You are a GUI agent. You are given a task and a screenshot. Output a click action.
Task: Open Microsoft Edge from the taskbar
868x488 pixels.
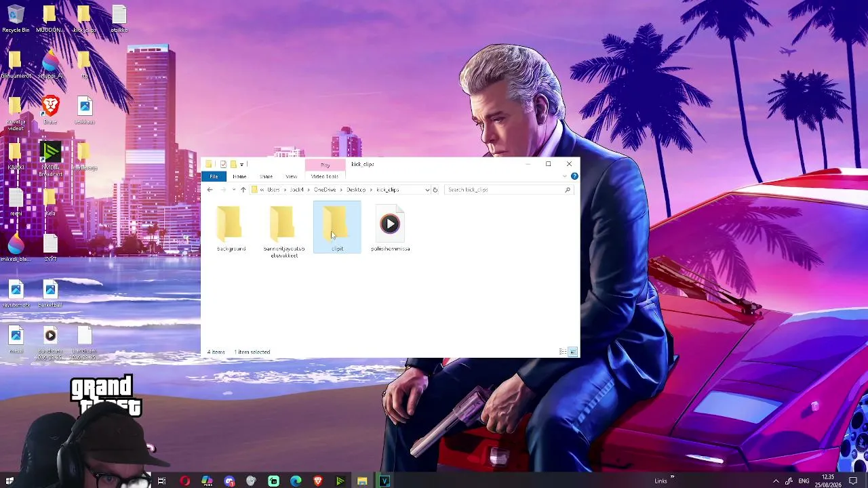pyautogui.click(x=296, y=481)
